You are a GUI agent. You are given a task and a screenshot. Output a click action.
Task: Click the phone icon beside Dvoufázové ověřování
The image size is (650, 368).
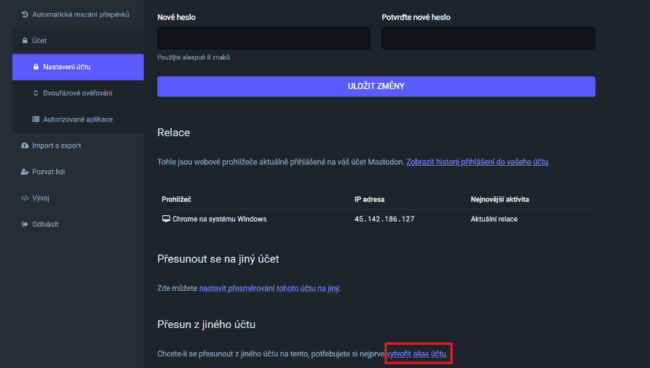[x=36, y=93]
